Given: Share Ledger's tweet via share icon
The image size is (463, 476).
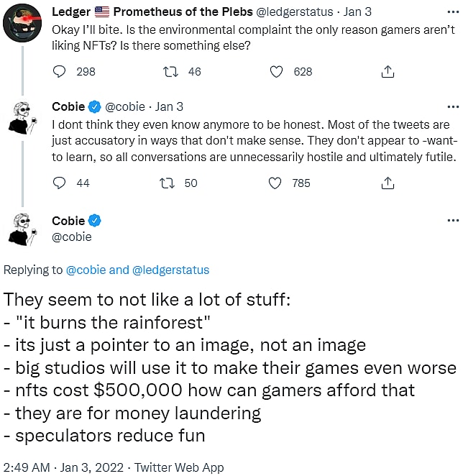Looking at the screenshot, I should tap(388, 71).
